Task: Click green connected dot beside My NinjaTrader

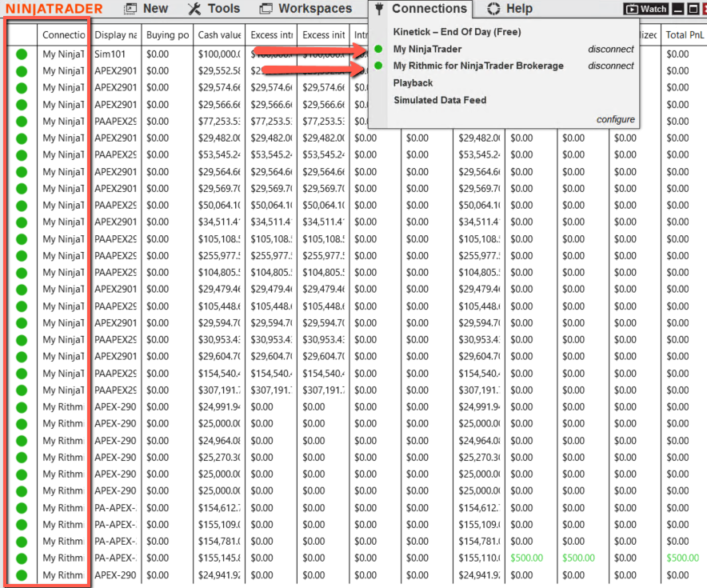Action: (x=378, y=49)
